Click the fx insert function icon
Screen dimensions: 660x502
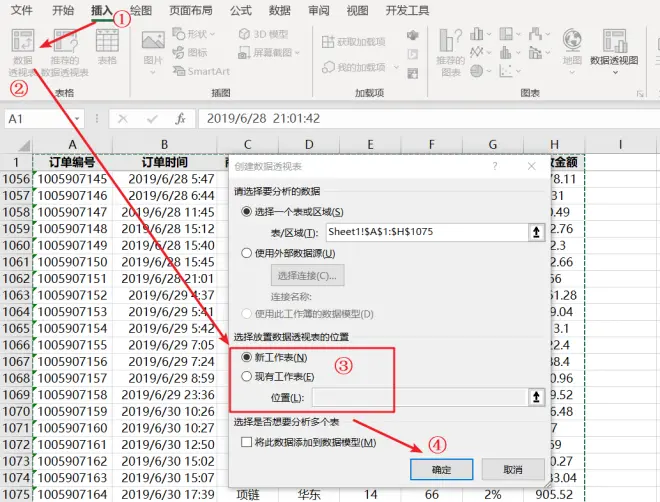coord(180,119)
